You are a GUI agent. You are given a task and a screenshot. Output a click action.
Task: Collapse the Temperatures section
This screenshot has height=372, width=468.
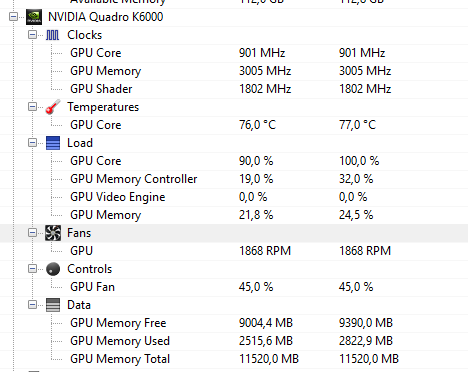32,107
